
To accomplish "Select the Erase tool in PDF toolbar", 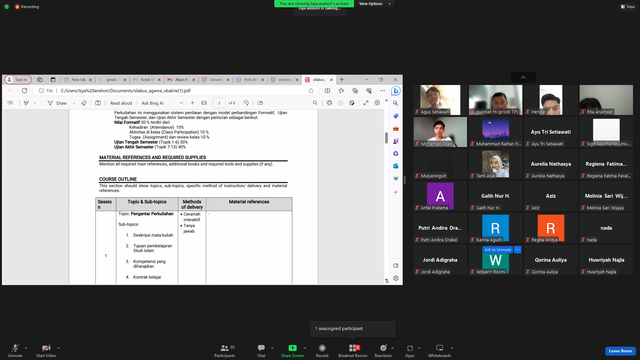I will [84, 103].
